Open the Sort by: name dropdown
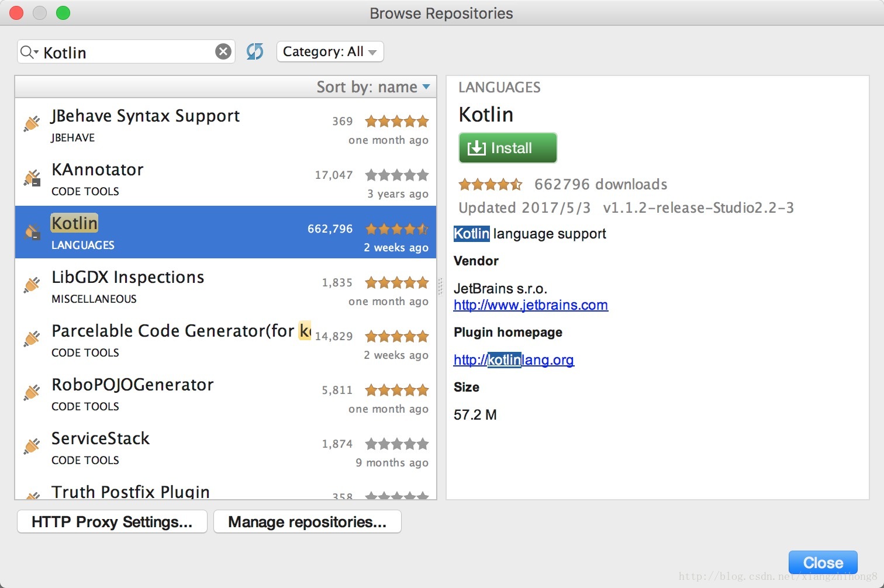Screen dimensions: 884x588 [x=373, y=87]
